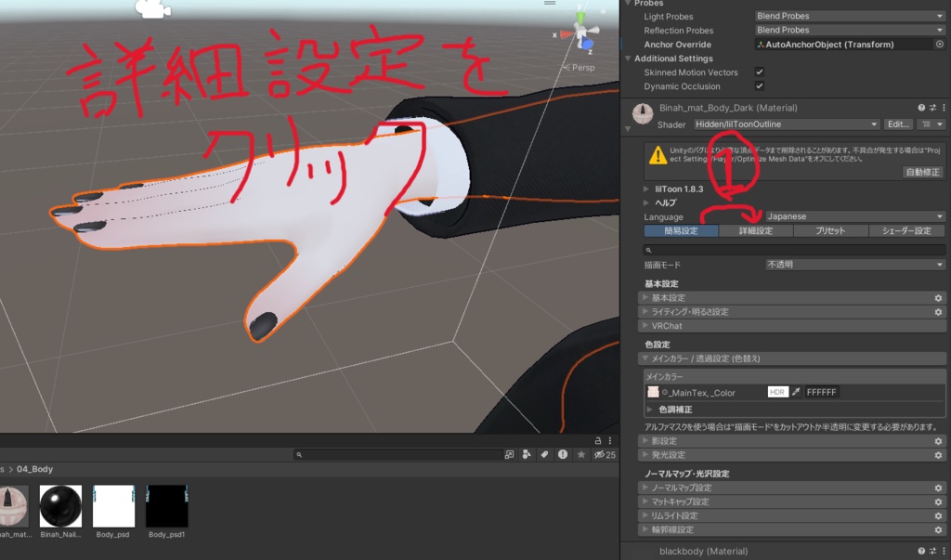The width and height of the screenshot is (951, 560).
Task: Toggle Skinned Motion Vectors checkbox
Action: 760,72
